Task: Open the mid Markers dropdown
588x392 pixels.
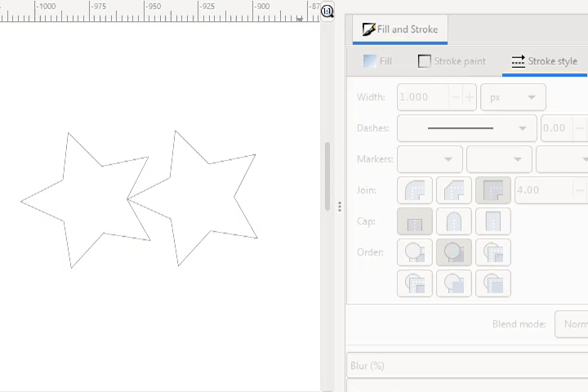Action: point(499,159)
